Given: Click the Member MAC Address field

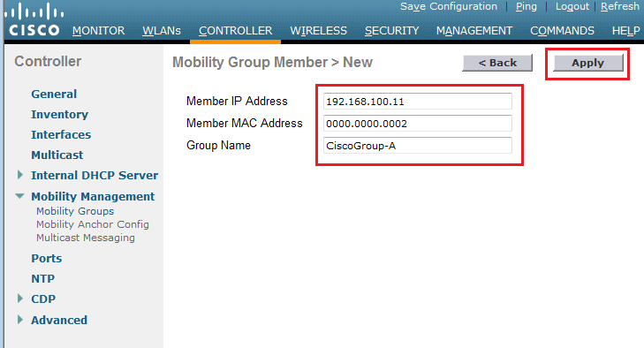Looking at the screenshot, I should pos(418,124).
